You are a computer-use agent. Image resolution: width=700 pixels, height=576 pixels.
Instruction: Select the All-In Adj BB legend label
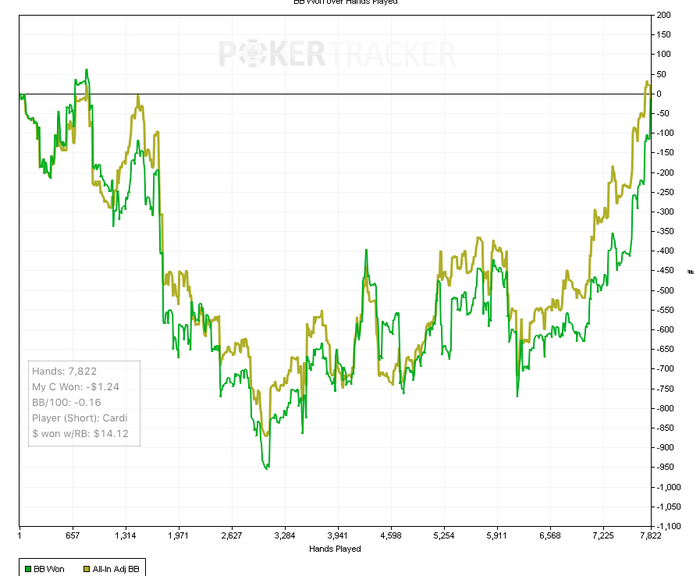click(x=116, y=569)
